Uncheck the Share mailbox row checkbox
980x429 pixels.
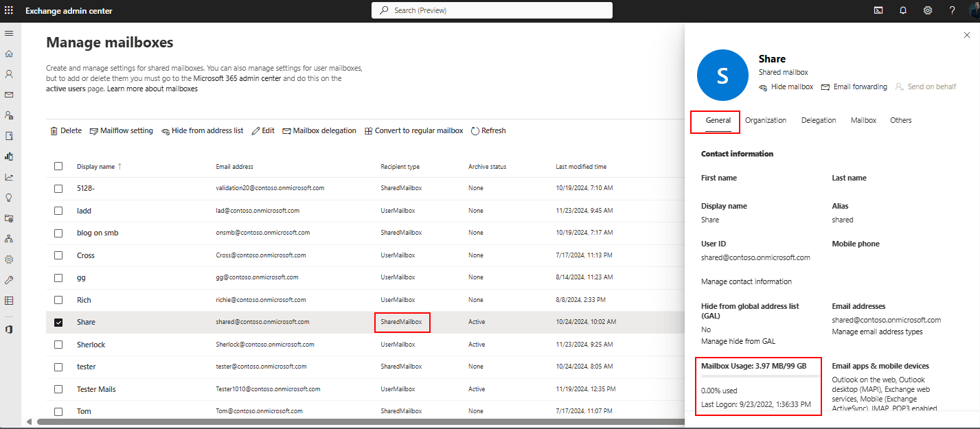[58, 321]
